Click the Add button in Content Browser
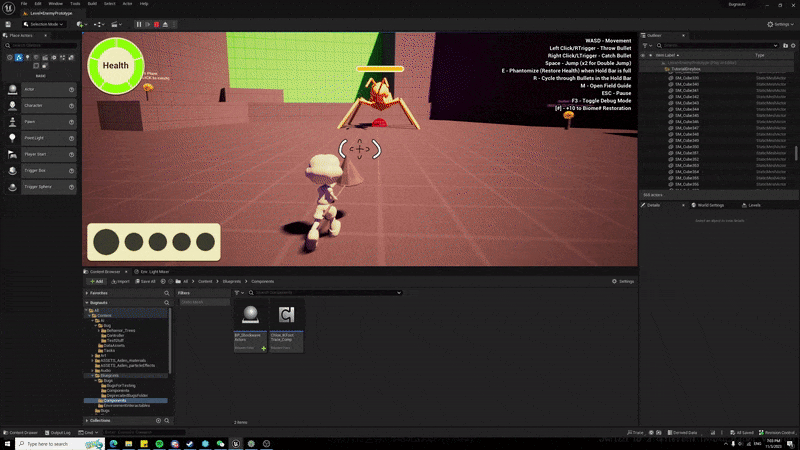The width and height of the screenshot is (800, 450). pyautogui.click(x=96, y=282)
